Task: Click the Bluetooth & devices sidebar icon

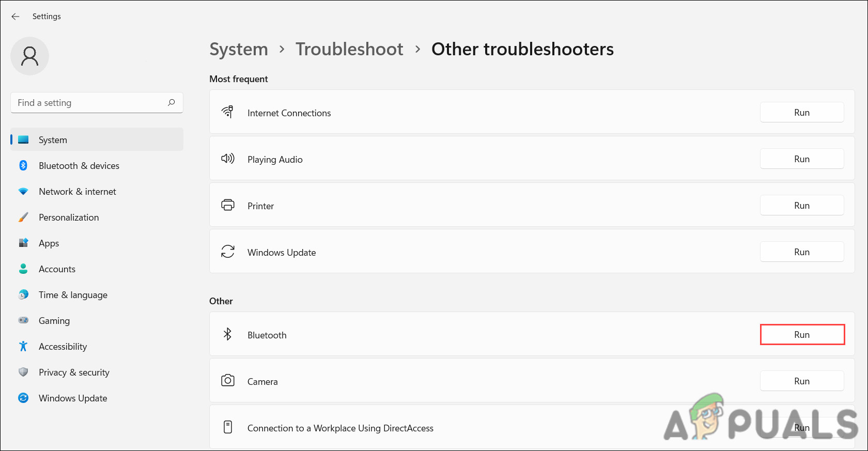Action: point(23,165)
